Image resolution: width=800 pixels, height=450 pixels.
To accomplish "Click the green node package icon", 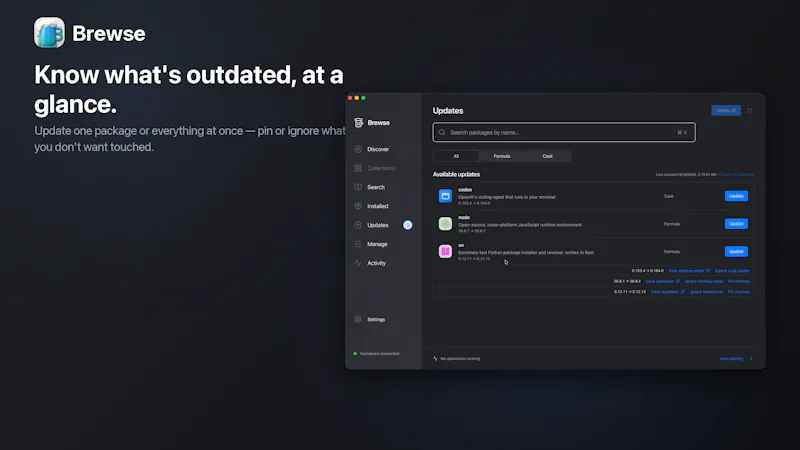I will click(445, 223).
